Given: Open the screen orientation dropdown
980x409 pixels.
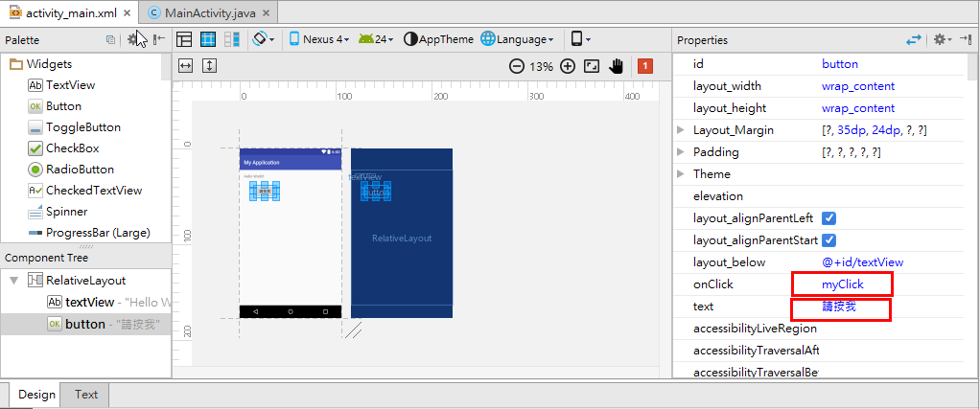Looking at the screenshot, I should pos(264,39).
